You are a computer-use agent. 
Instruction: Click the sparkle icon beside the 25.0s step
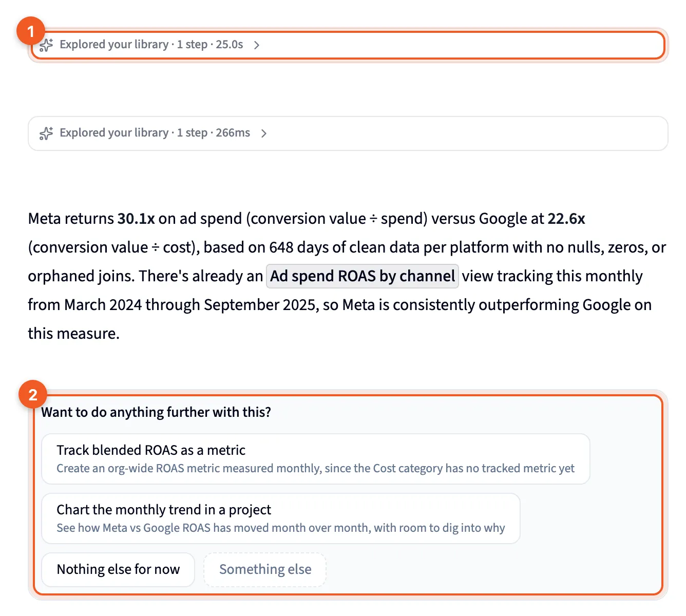click(x=46, y=45)
